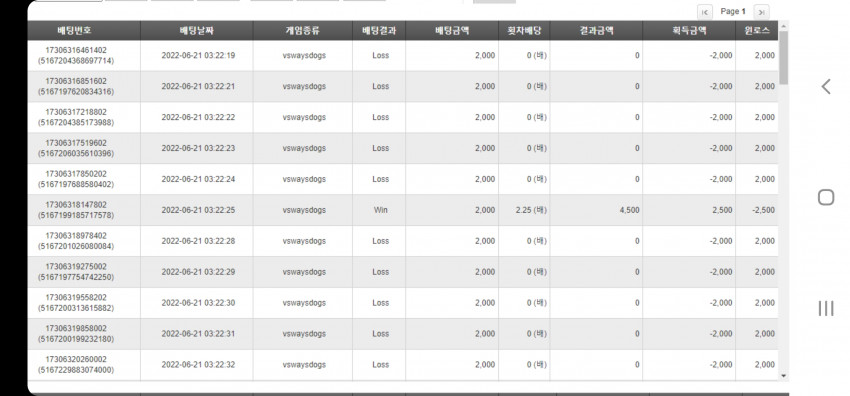Select bet number 17306316461402
Image resolution: width=850 pixels, height=396 pixels.
(76, 50)
